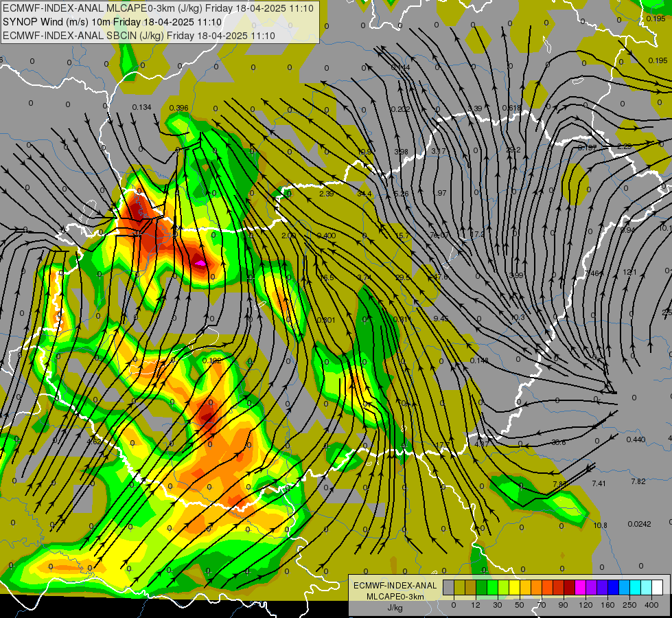Click map value 0.0242
The height and width of the screenshot is (618, 672).
click(x=639, y=524)
